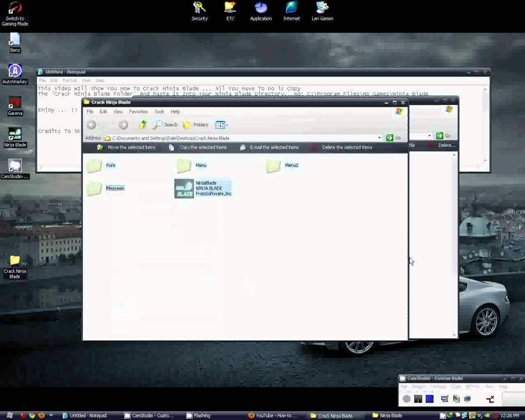Image resolution: width=525 pixels, height=420 pixels.
Task: Click the Forward arrow in Explorer toolbar
Action: (x=123, y=125)
